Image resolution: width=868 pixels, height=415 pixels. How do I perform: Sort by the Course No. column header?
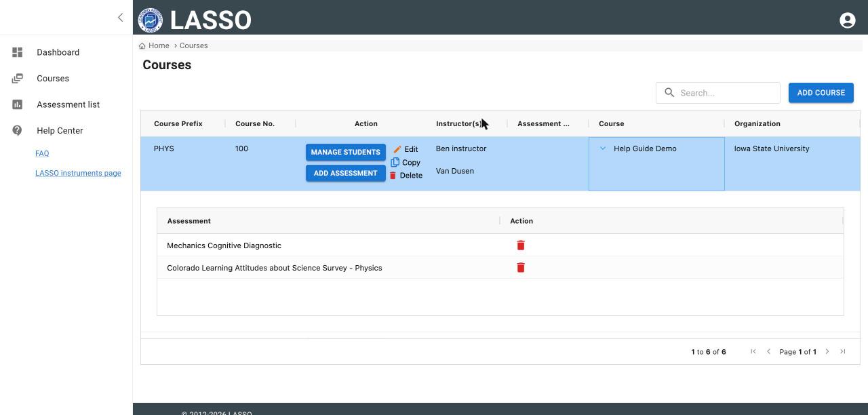[255, 124]
